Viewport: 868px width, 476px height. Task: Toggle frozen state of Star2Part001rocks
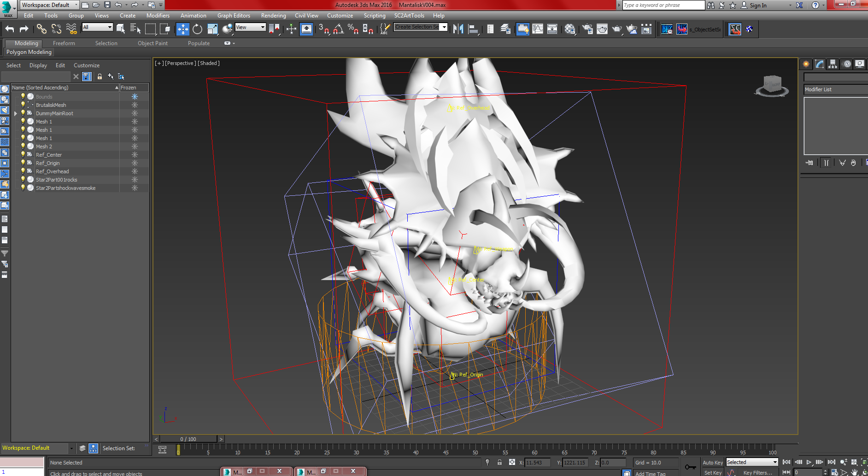point(135,179)
